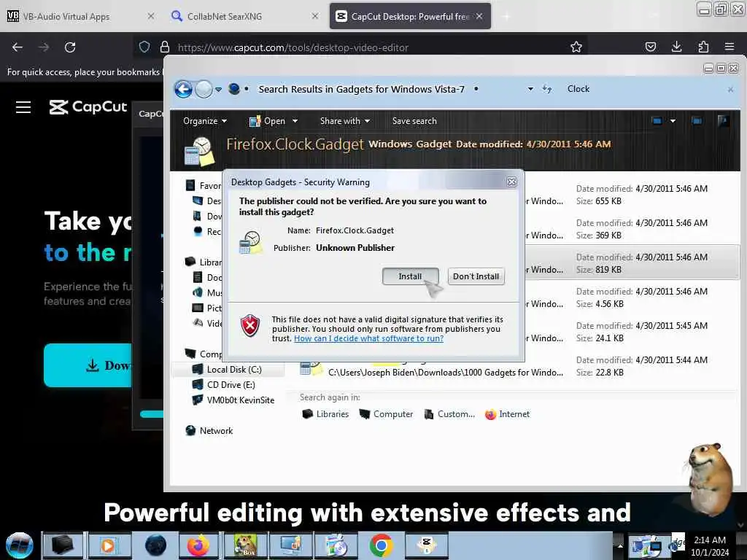
Task: Expand the Open dropdown arrow
Action: [x=295, y=121]
